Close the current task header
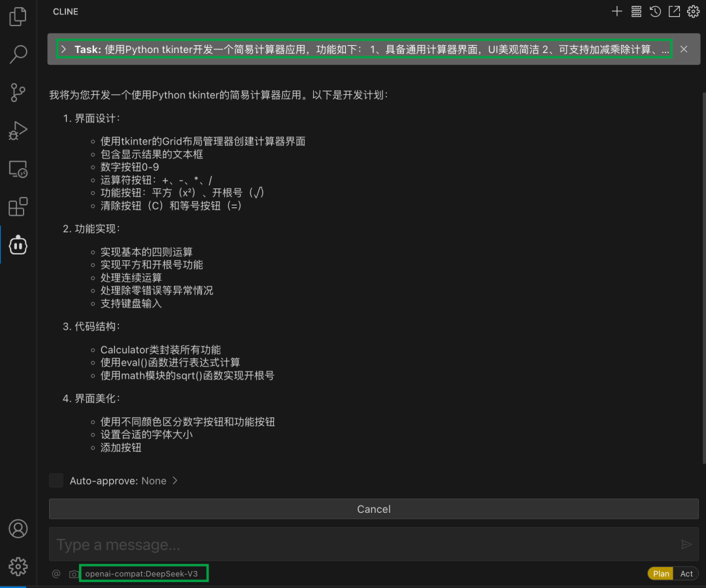The image size is (706, 588). [x=684, y=49]
